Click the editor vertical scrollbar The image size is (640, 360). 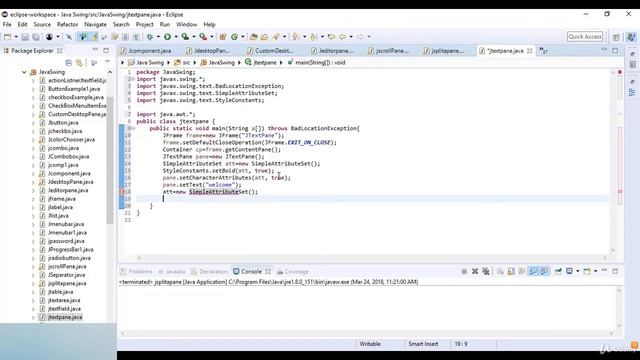click(x=613, y=160)
